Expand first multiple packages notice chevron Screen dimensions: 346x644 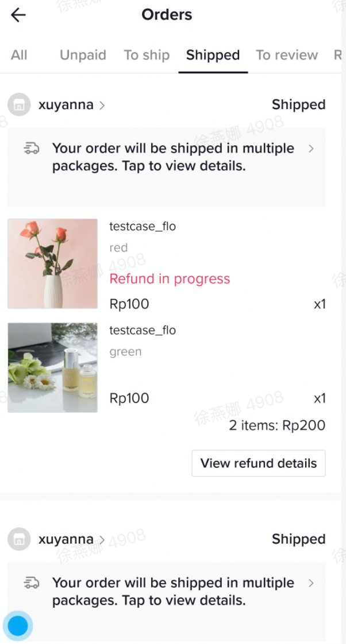(x=311, y=149)
